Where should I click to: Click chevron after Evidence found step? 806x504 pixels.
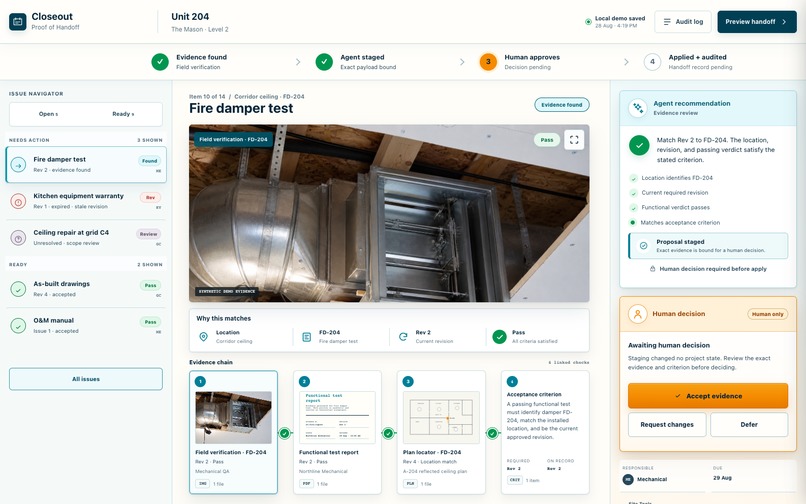click(x=298, y=62)
